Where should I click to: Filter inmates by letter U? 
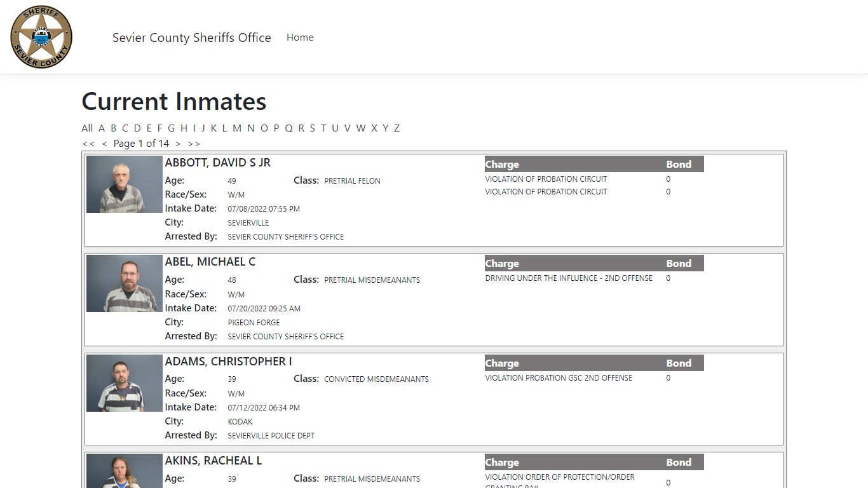[335, 128]
